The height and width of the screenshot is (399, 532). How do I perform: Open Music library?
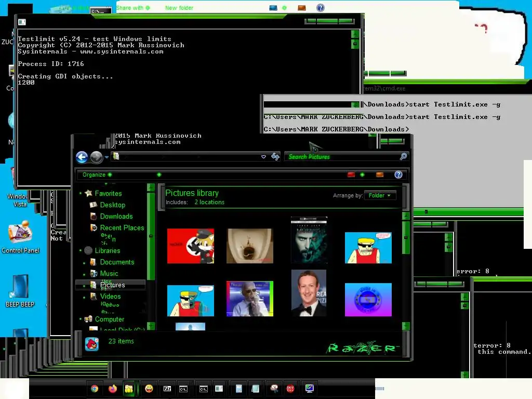click(x=109, y=273)
